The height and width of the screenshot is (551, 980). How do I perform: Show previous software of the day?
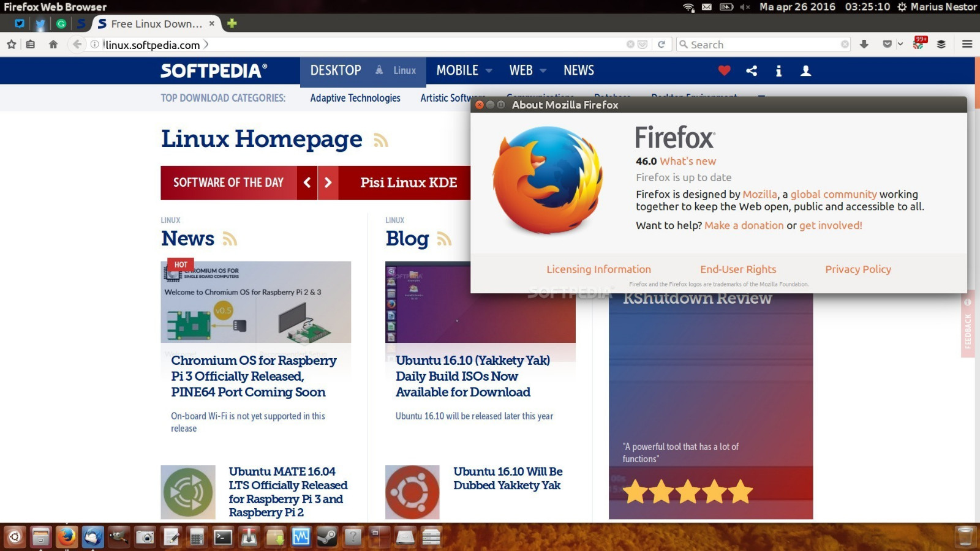pyautogui.click(x=307, y=182)
